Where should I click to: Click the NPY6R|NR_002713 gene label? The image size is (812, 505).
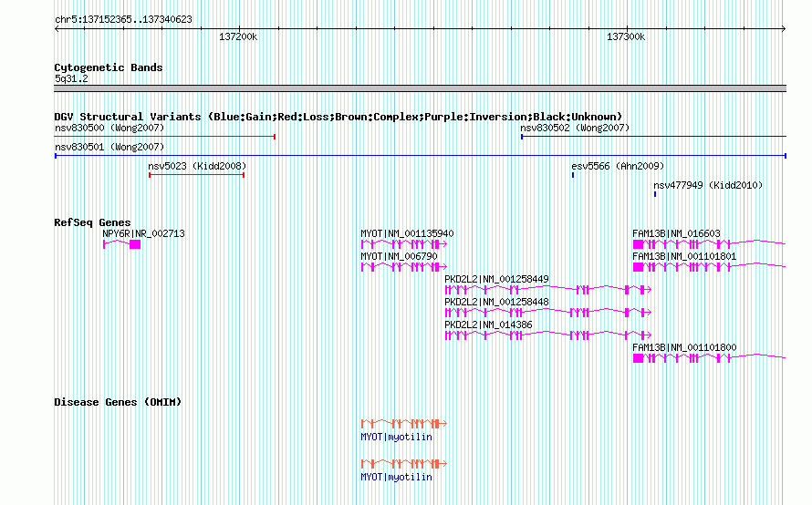click(143, 234)
